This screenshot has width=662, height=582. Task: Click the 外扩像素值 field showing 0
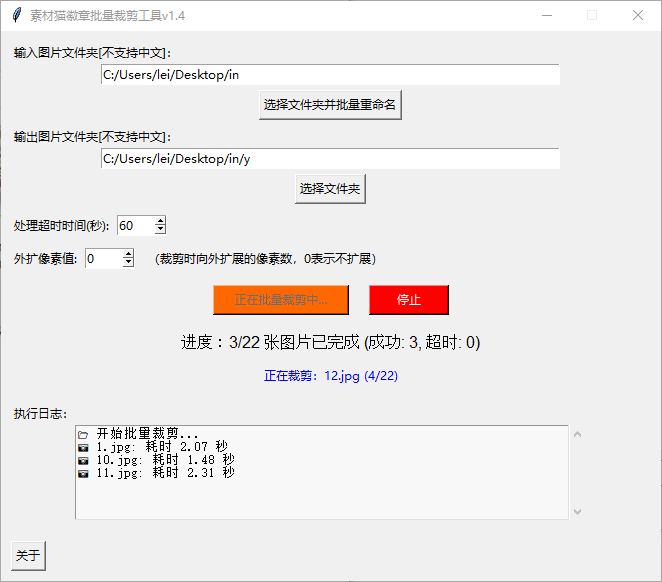pos(104,258)
